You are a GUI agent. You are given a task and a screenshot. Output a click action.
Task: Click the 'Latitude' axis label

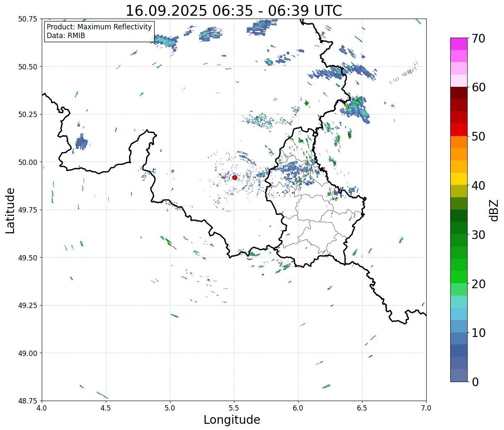click(10, 210)
